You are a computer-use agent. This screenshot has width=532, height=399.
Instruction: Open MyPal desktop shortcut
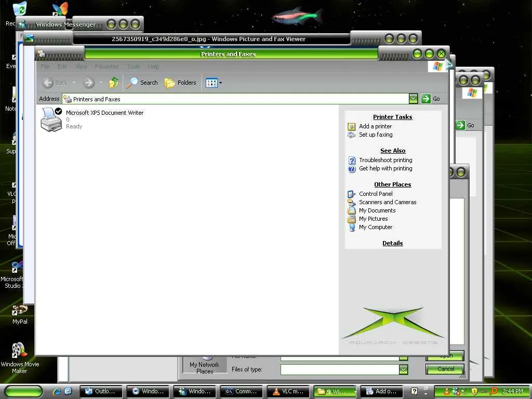click(x=20, y=314)
